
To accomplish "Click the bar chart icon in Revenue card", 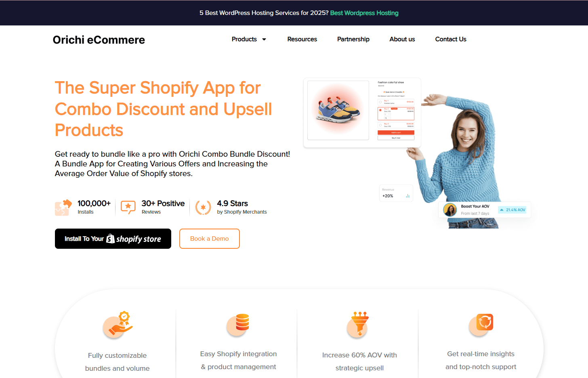I will pos(407,196).
